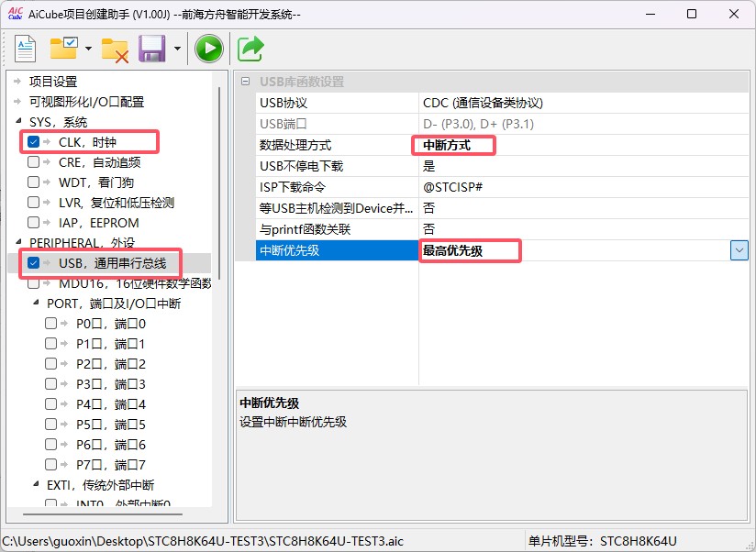
Task: Collapse EXTI 传统外部中断 node
Action: click(x=36, y=483)
